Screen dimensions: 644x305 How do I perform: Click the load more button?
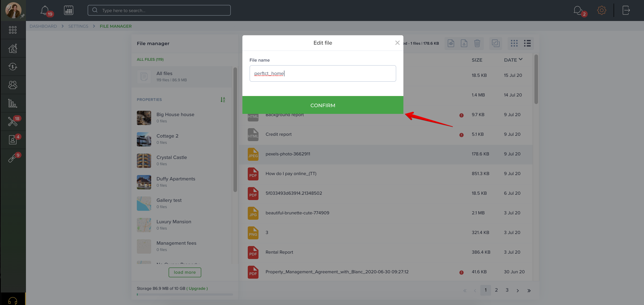pos(185,272)
